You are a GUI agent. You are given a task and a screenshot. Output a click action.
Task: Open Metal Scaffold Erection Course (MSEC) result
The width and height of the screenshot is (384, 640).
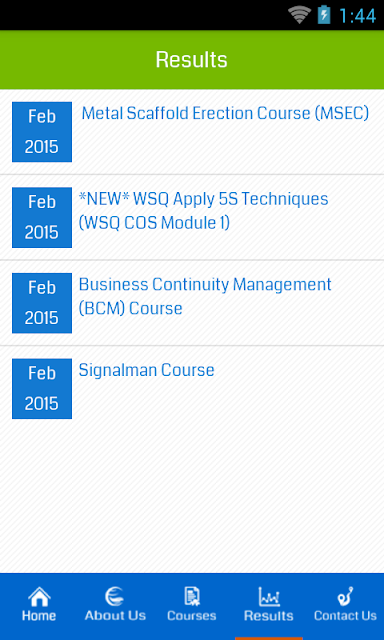click(225, 113)
